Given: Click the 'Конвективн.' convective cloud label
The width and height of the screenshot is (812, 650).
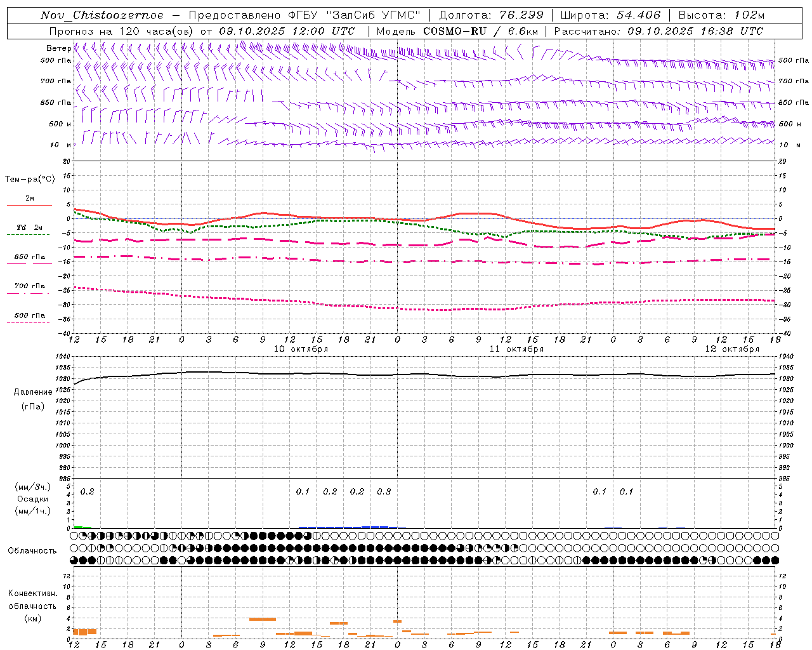Looking at the screenshot, I should pos(33,594).
